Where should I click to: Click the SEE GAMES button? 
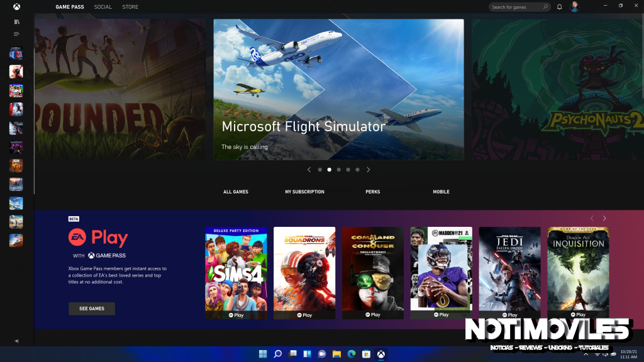point(91,309)
